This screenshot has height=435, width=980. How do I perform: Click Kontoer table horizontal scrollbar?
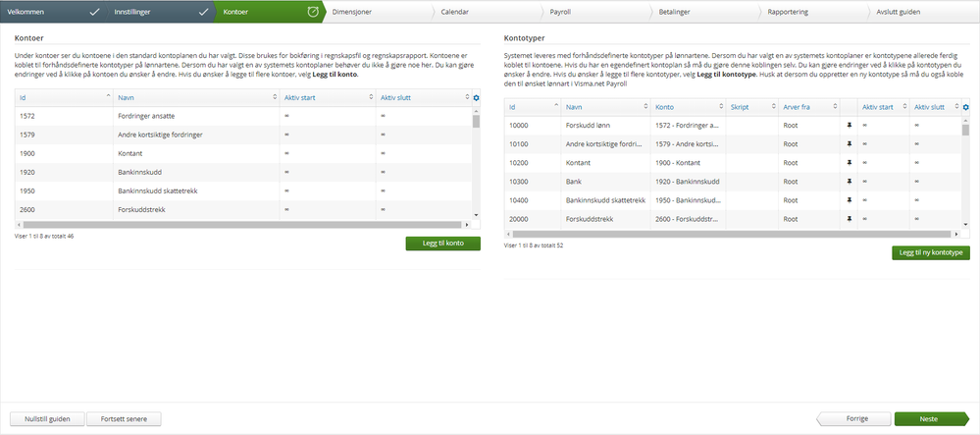click(x=243, y=224)
